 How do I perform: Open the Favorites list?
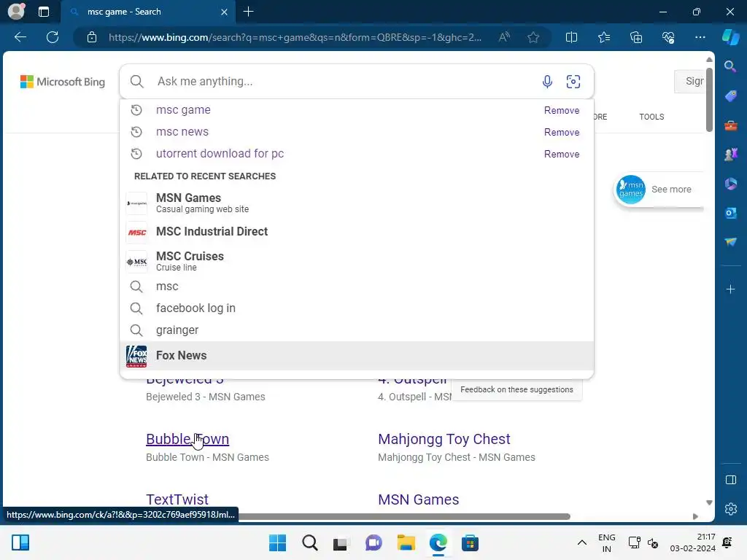pos(603,37)
